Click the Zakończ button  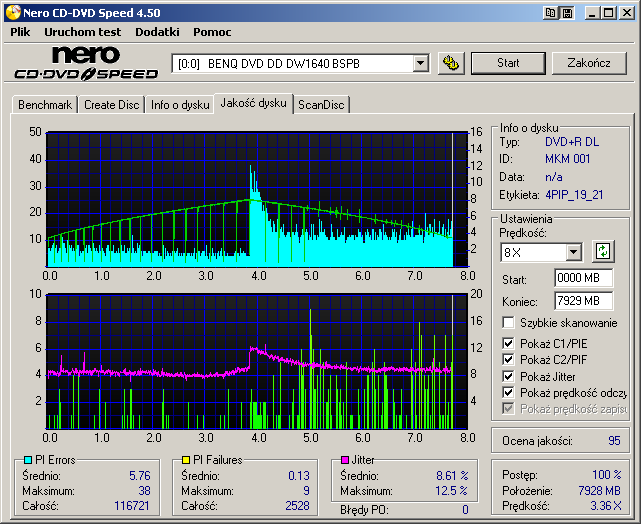point(589,63)
